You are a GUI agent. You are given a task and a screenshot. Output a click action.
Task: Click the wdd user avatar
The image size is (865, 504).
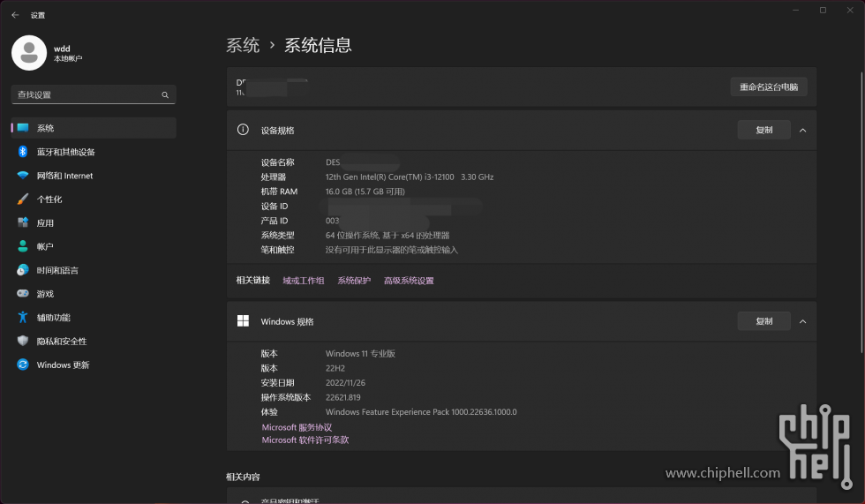coord(29,53)
